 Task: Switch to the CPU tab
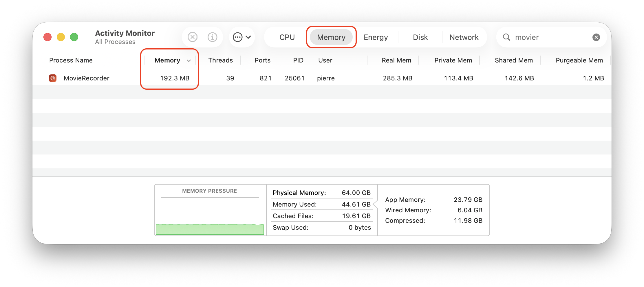click(x=287, y=37)
